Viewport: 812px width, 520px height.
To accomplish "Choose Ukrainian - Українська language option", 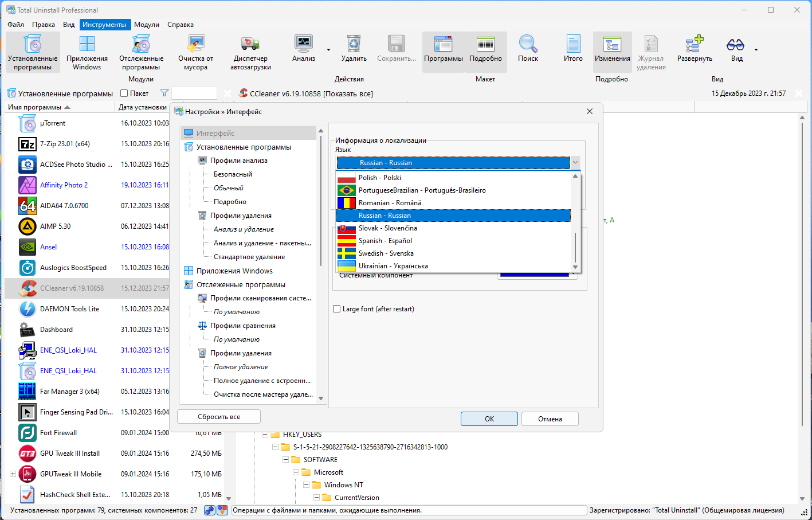I will 453,266.
